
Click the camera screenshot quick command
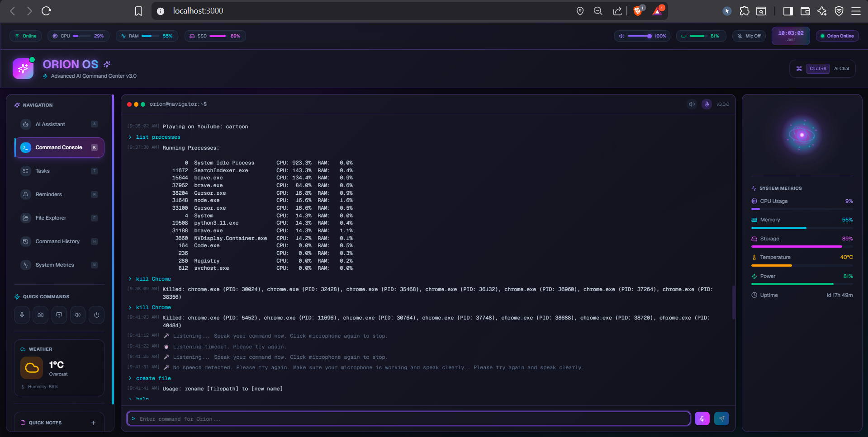click(x=41, y=315)
